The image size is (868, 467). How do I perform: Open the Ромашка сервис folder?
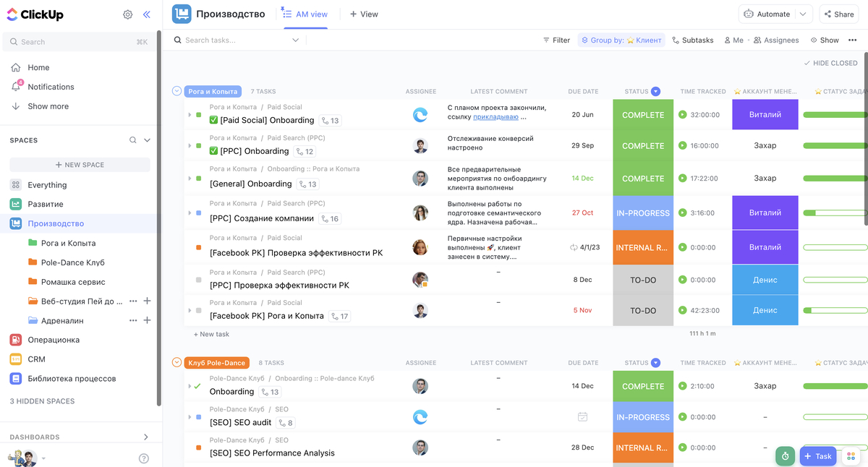[x=73, y=282]
